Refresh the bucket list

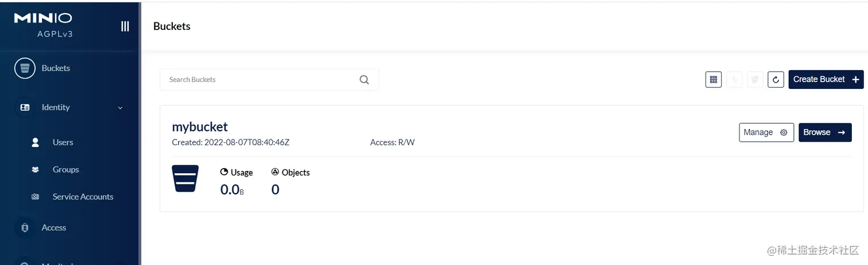776,80
